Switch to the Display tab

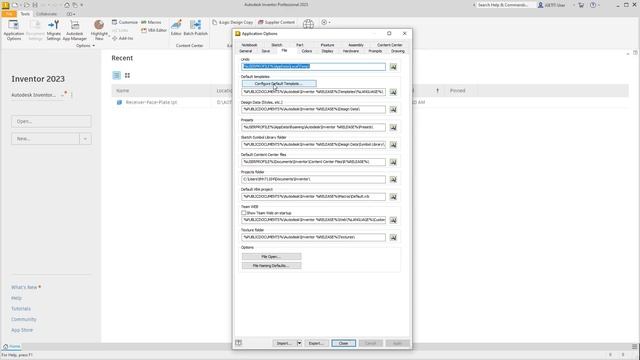tap(327, 51)
